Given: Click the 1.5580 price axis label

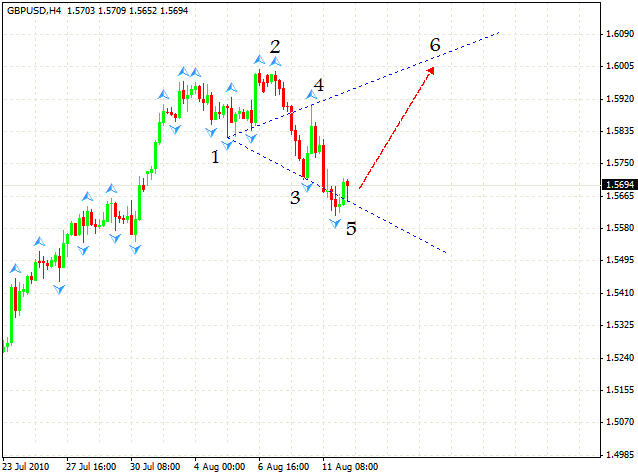Looking at the screenshot, I should tap(620, 227).
